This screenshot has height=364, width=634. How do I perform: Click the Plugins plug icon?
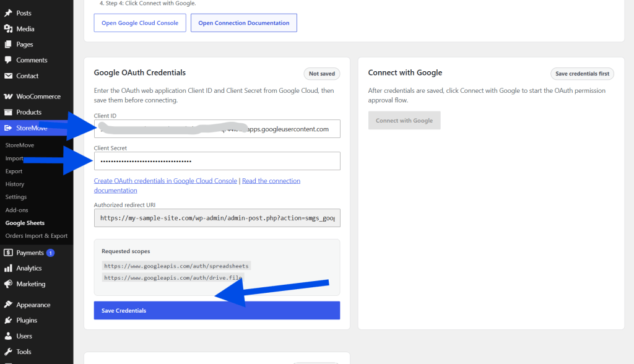pyautogui.click(x=8, y=320)
